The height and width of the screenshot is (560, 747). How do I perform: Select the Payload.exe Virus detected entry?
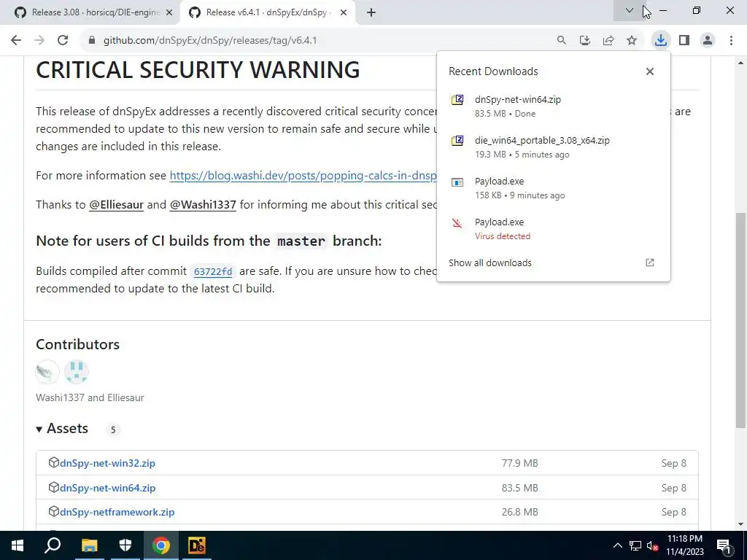553,228
